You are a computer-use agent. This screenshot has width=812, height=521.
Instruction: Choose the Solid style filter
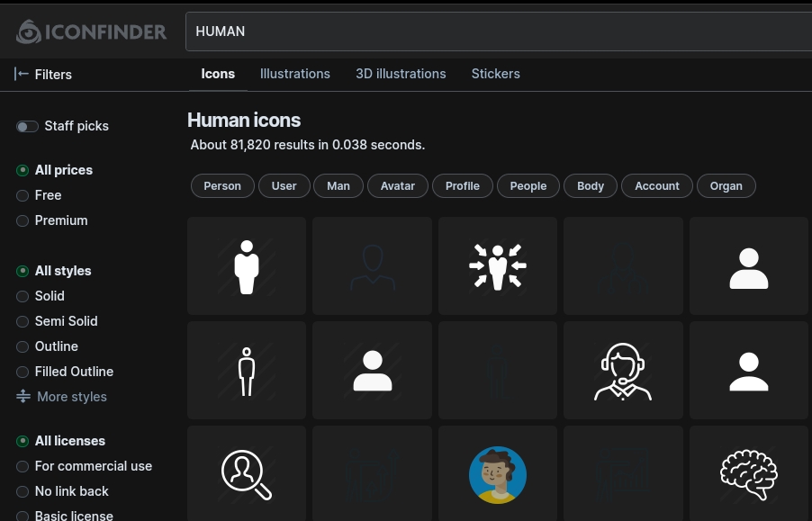coord(23,296)
